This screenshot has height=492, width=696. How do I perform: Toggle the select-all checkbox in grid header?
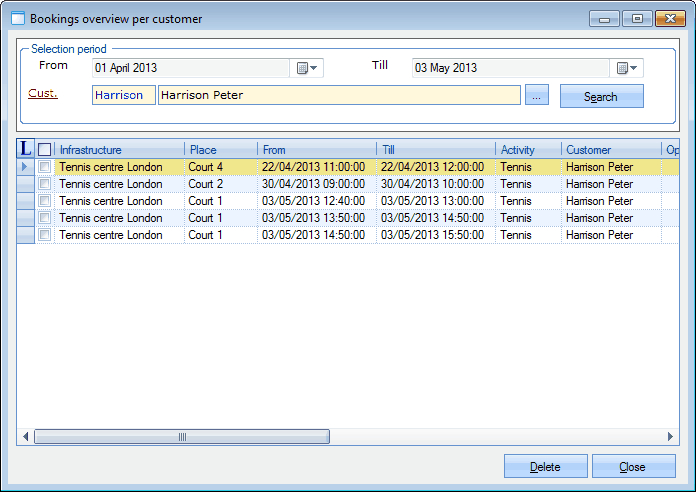pyautogui.click(x=44, y=150)
